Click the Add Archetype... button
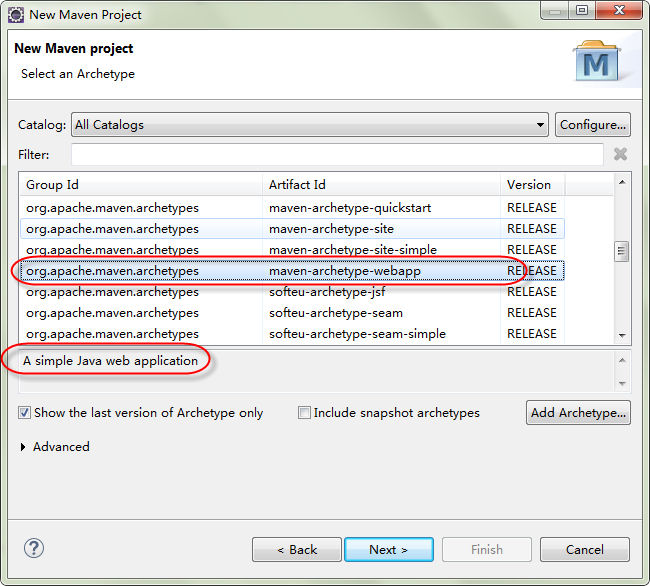The height and width of the screenshot is (586, 650). click(578, 413)
